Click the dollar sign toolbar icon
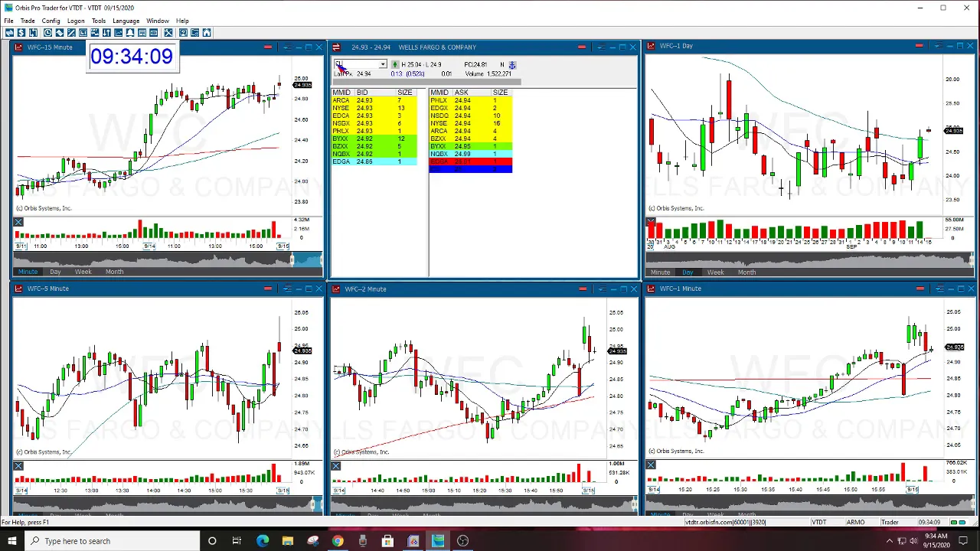This screenshot has height=551, width=980. 21,32
